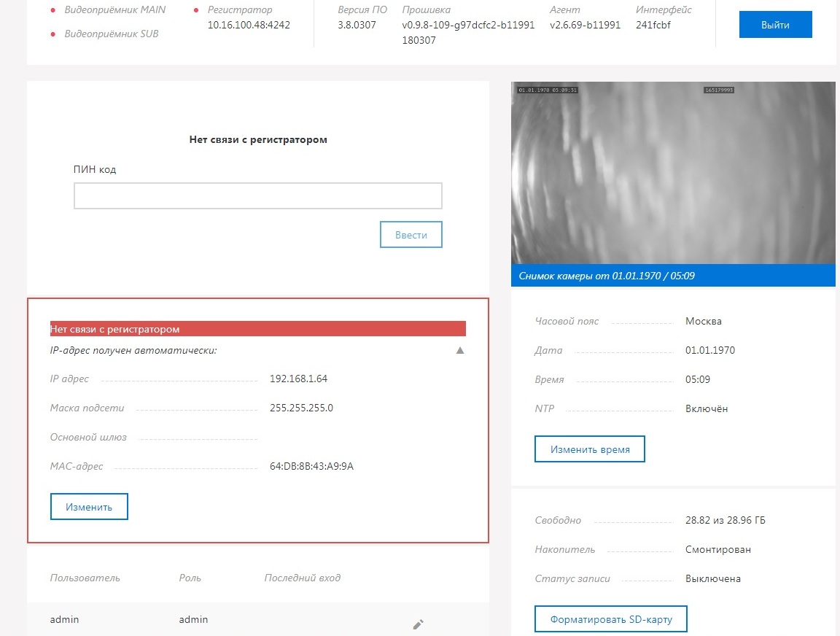Collapse the IP-адрес получен автоматически section

click(x=459, y=351)
